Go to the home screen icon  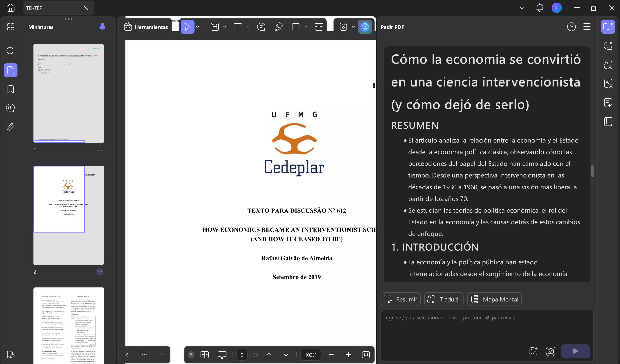point(10,8)
